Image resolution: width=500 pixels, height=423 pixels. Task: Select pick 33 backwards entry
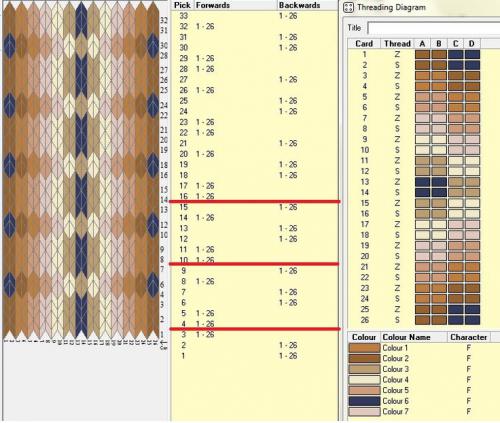point(288,16)
